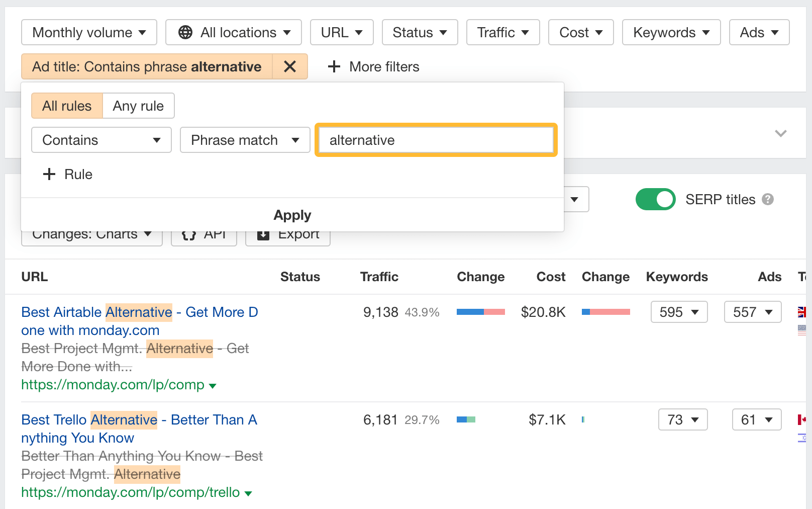Open the Contains condition dropdown

click(101, 140)
